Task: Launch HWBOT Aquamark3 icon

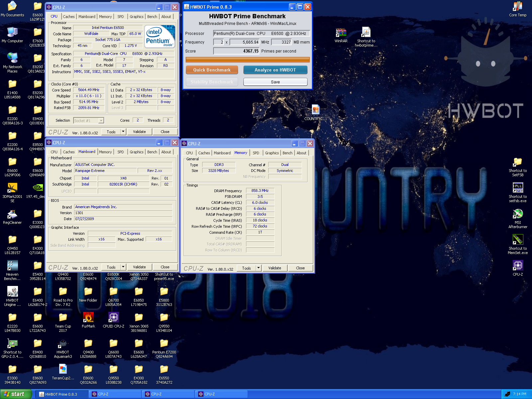Action: [63, 348]
